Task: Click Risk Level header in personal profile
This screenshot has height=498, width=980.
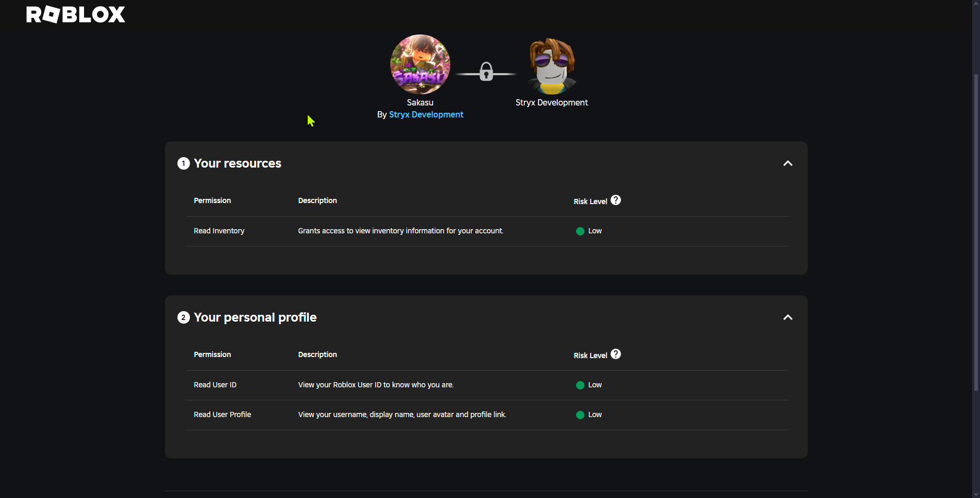Action: click(x=591, y=355)
